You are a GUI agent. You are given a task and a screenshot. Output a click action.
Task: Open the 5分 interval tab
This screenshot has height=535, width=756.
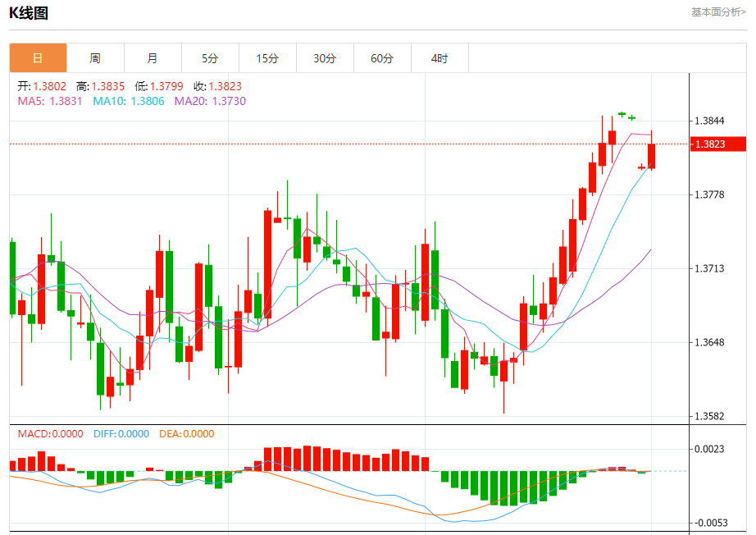point(210,58)
